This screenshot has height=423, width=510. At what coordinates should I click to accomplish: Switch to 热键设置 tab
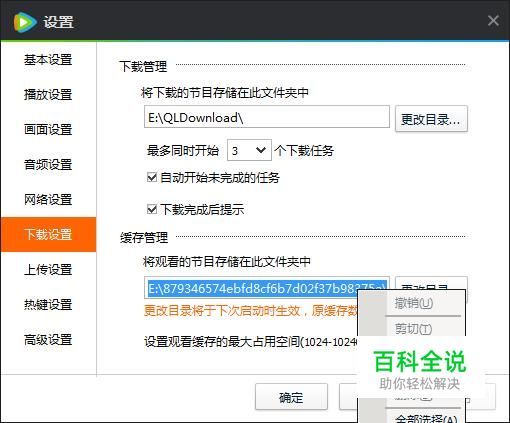(x=48, y=304)
